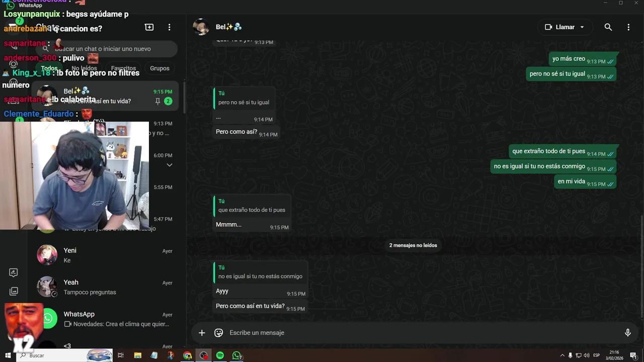644x362 pixels.
Task: Click the pin icon on Bel chat row
Action: 157,102
